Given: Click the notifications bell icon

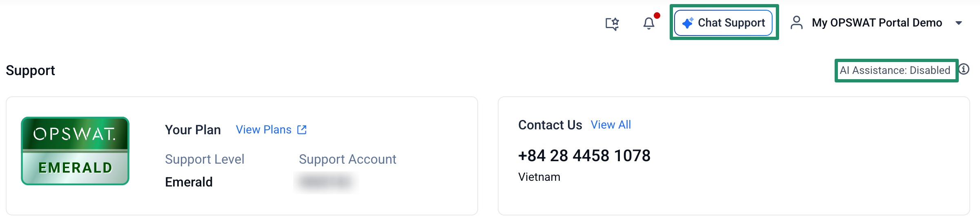Looking at the screenshot, I should coord(648,24).
